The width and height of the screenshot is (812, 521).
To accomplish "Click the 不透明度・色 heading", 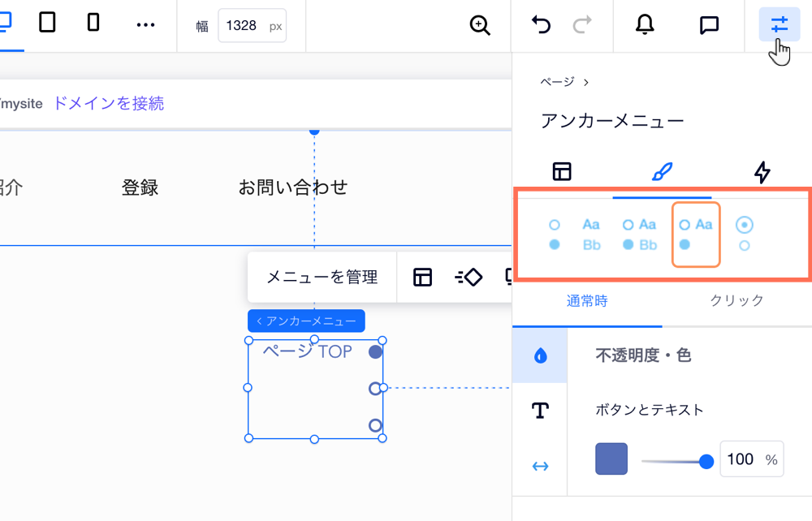I will tap(643, 355).
